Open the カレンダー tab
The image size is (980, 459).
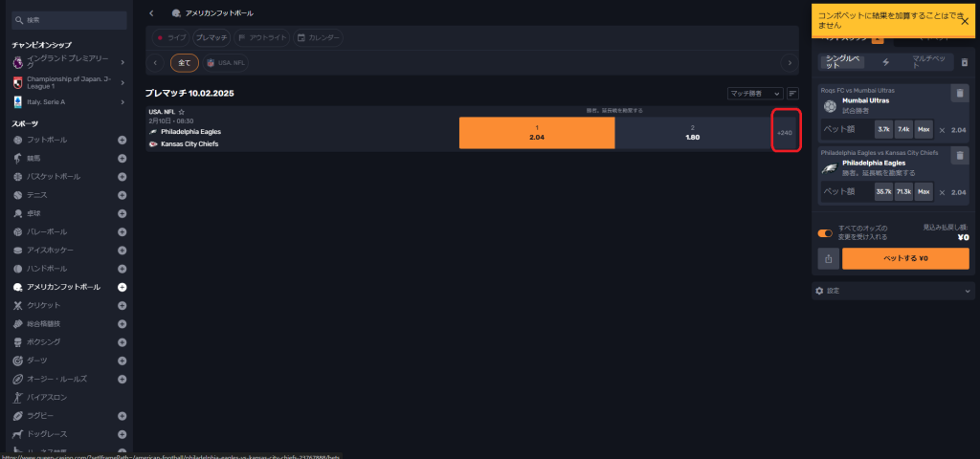pyautogui.click(x=318, y=38)
